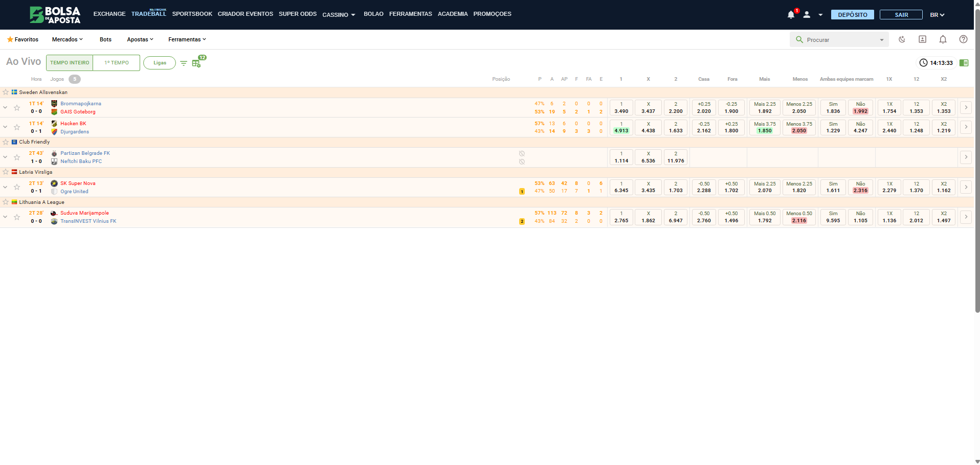Open the ACADEMIA menu item
The width and height of the screenshot is (980, 465).
pos(453,14)
